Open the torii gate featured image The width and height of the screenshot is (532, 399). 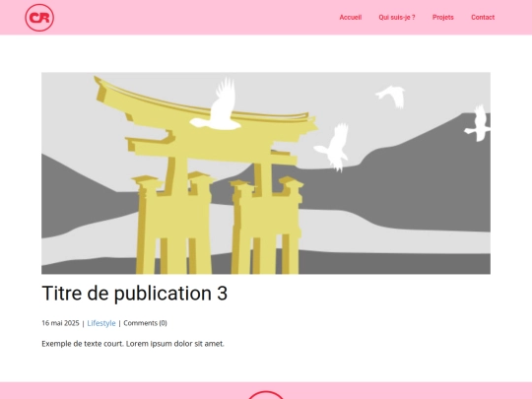pyautogui.click(x=266, y=173)
